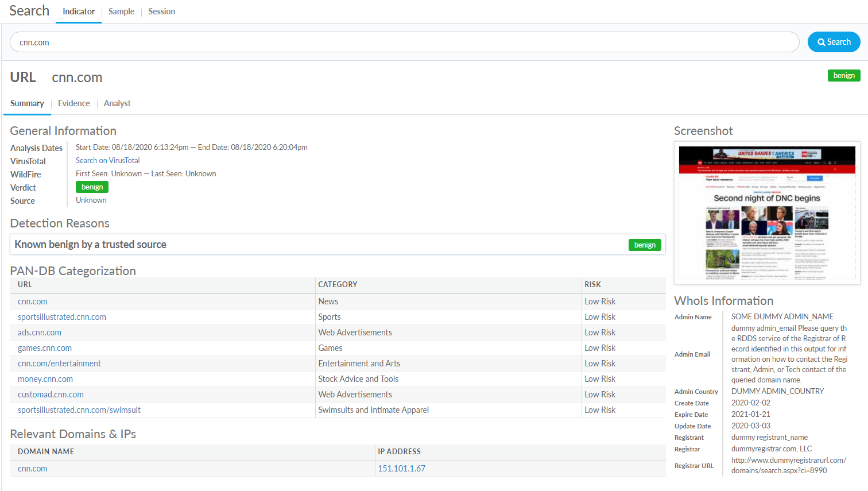Select the Indicator tab

point(79,11)
